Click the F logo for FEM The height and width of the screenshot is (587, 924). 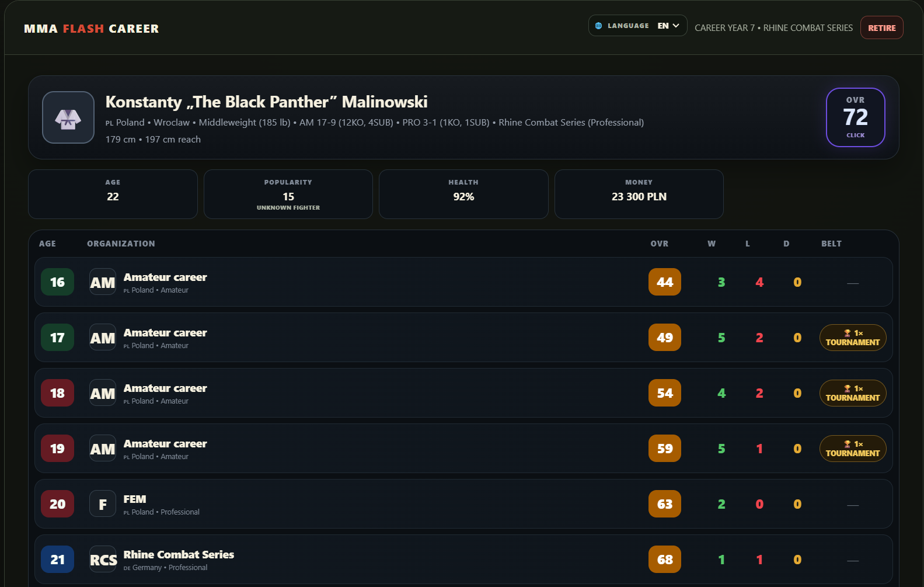pos(103,504)
